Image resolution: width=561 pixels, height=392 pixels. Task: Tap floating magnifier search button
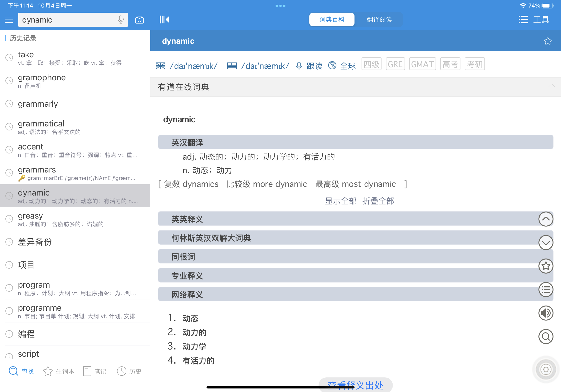pos(545,337)
